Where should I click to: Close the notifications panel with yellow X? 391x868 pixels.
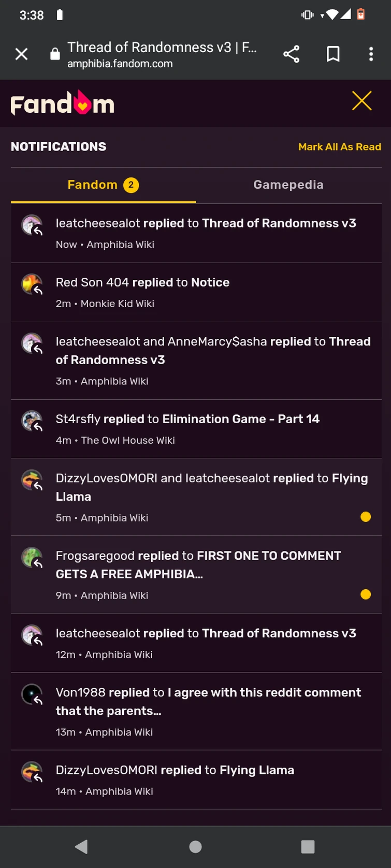pos(361,101)
